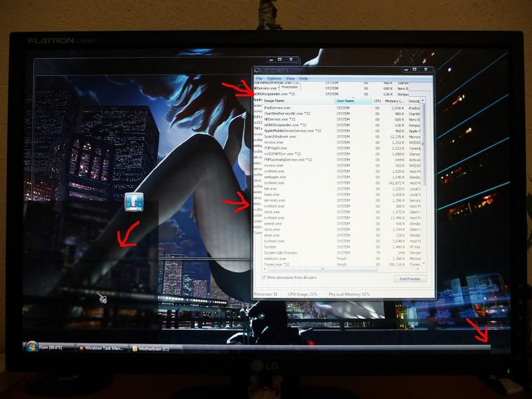Click the 190,116 K memory value
Image resolution: width=532 pixels, height=399 pixels.
(x=397, y=264)
